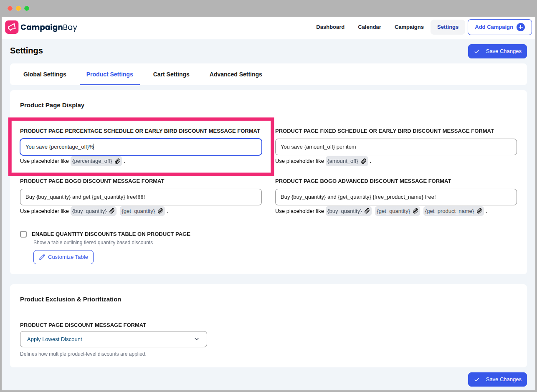
Task: Copy the {percentage_off} placeholder via paperclip icon
Action: 117,161
